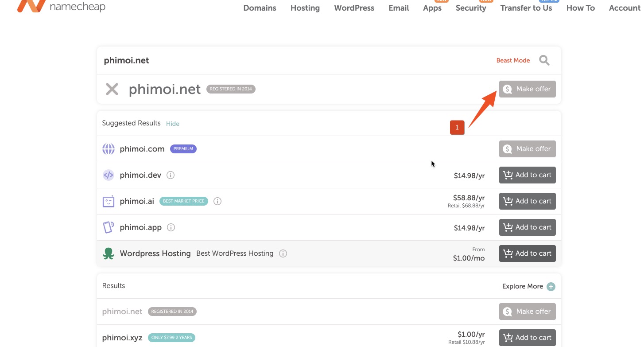This screenshot has height=347, width=644.
Task: Click the green octopus WordPress Hosting icon
Action: point(109,253)
